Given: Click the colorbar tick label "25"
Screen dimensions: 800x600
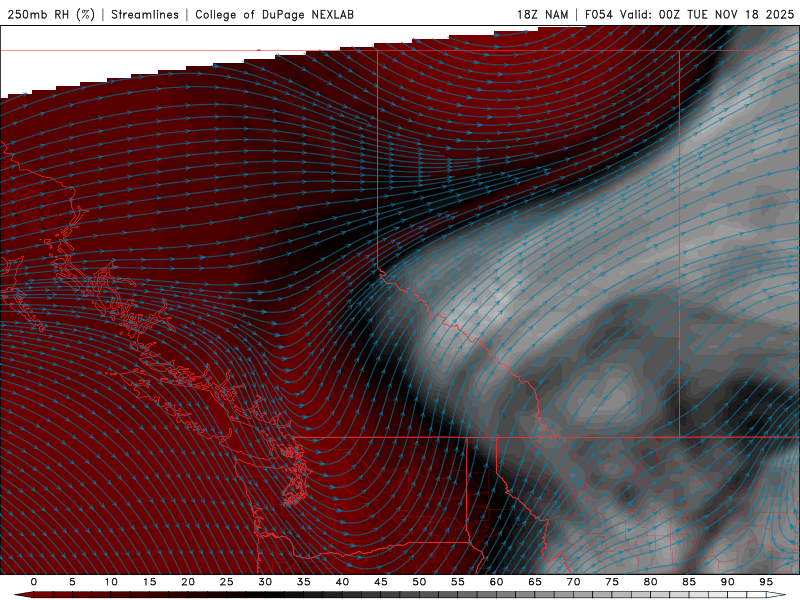Looking at the screenshot, I should [x=227, y=582].
